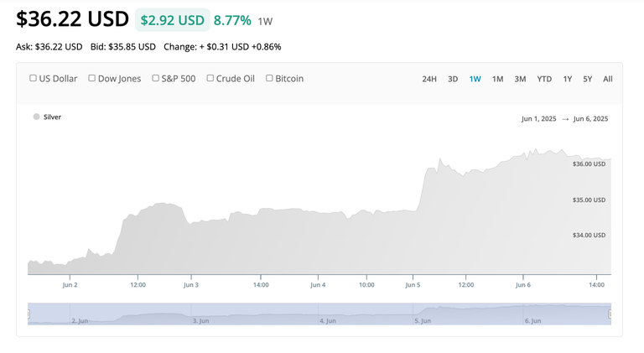
Task: Click the navigator at 6. Jun
Action: pyautogui.click(x=532, y=320)
